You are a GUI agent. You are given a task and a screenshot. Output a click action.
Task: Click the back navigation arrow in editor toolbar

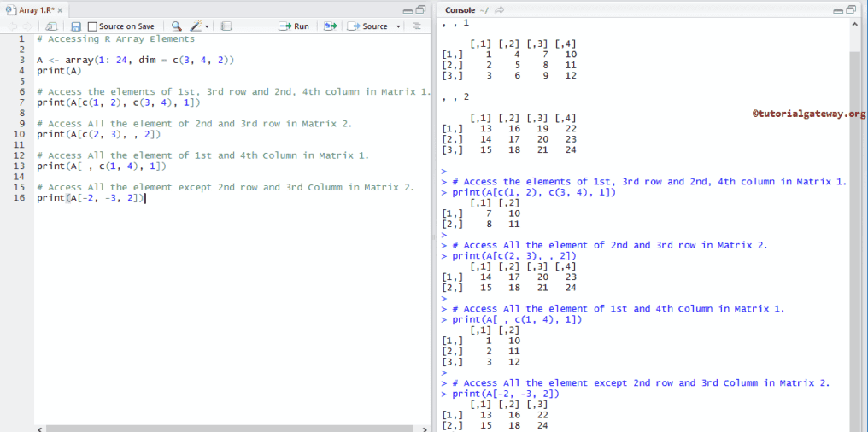tap(12, 26)
